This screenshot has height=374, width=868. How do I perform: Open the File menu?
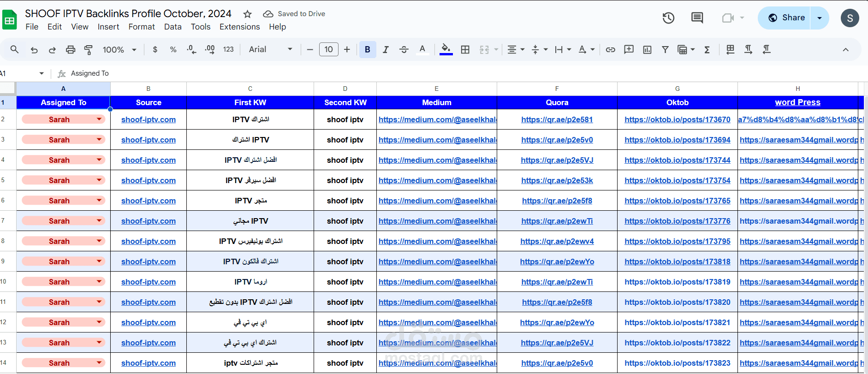click(32, 27)
